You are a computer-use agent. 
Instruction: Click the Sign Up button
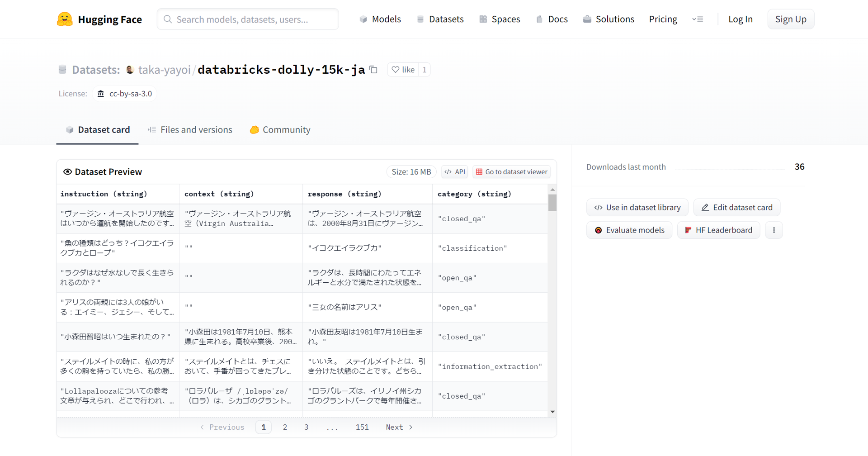pos(791,19)
